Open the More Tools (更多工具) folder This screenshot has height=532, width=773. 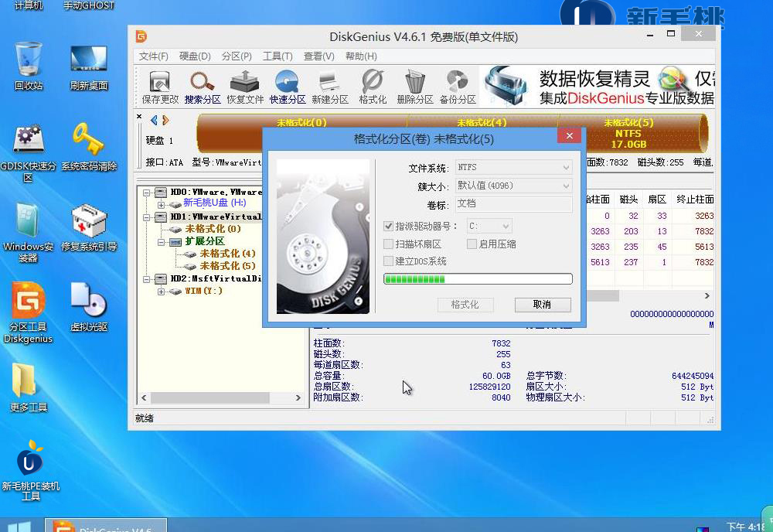[29, 387]
